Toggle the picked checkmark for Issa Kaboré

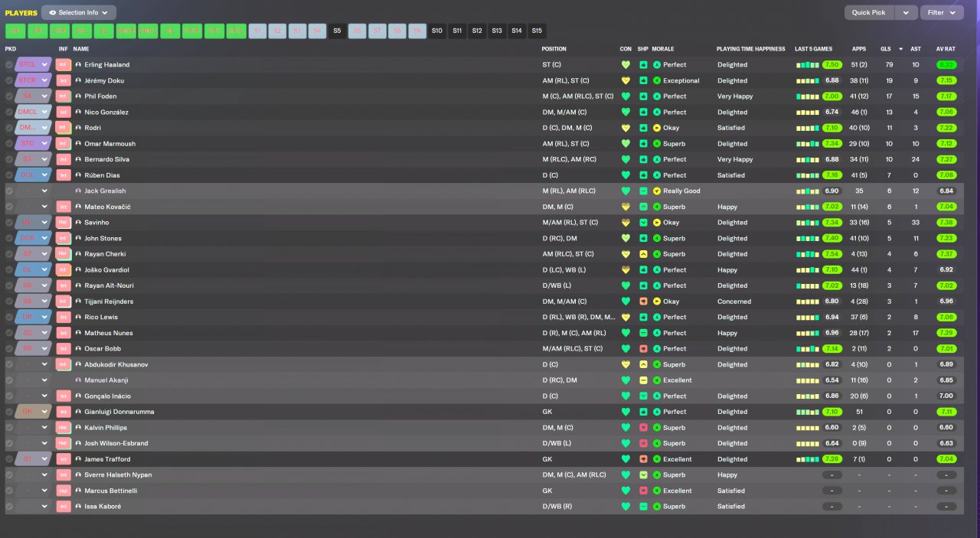pos(9,507)
